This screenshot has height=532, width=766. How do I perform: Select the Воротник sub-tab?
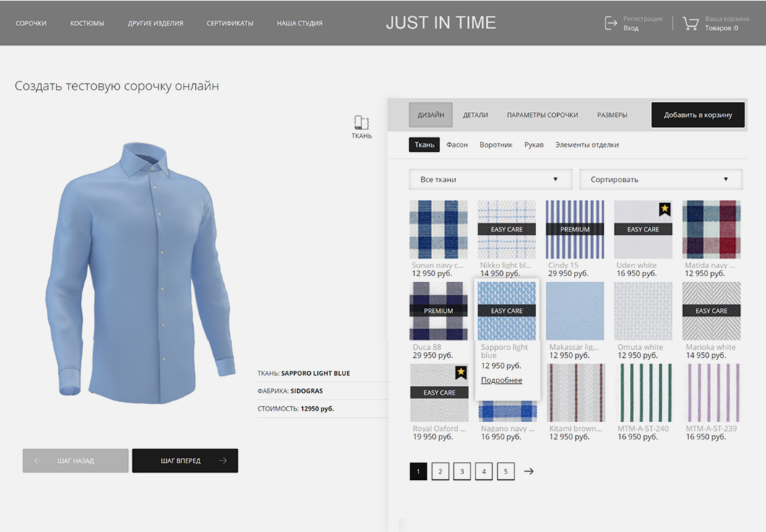(x=496, y=145)
